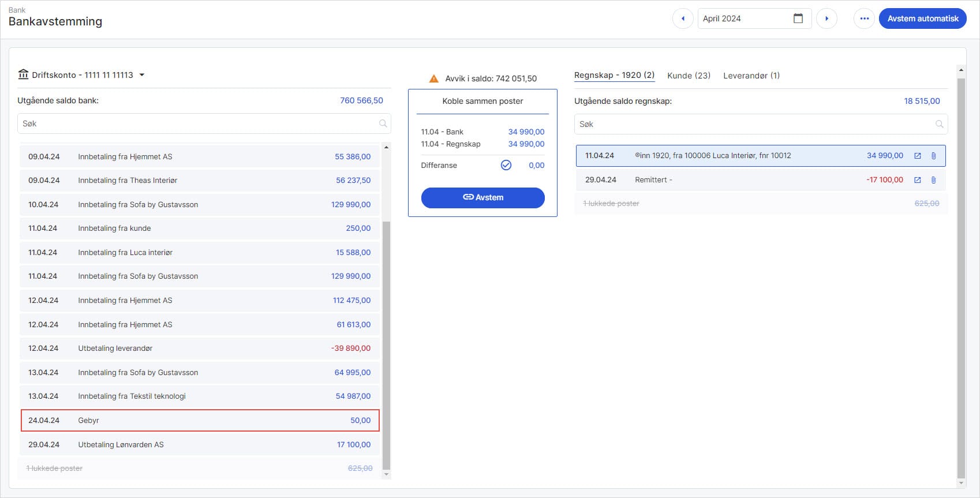Go to next month arrow
The height and width of the screenshot is (498, 980).
(x=826, y=18)
